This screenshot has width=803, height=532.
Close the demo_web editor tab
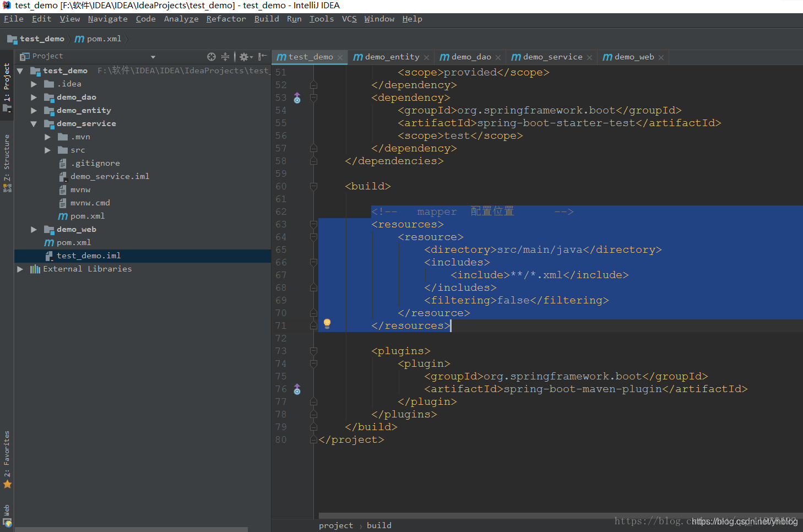[x=661, y=57]
